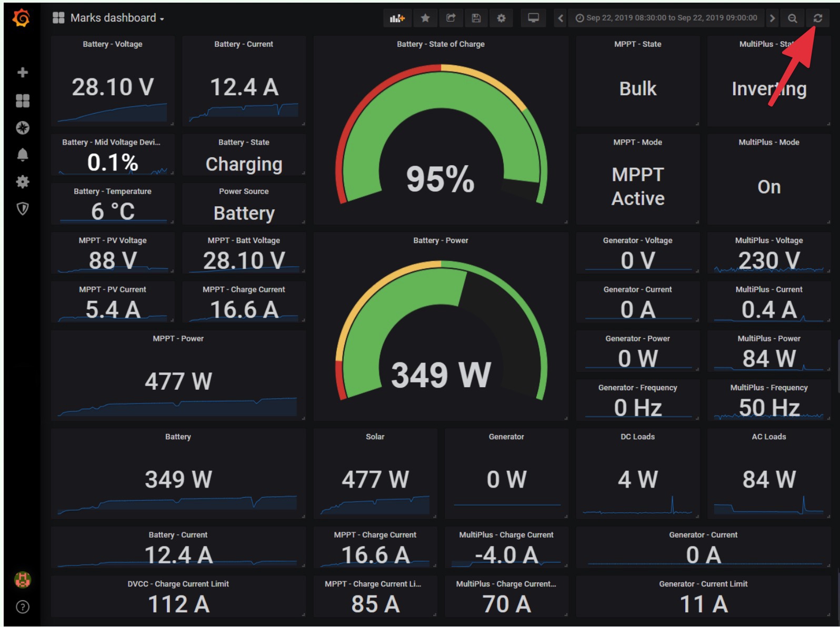Zoom out time range with magnifier icon
Image resolution: width=840 pixels, height=627 pixels.
[x=792, y=18]
